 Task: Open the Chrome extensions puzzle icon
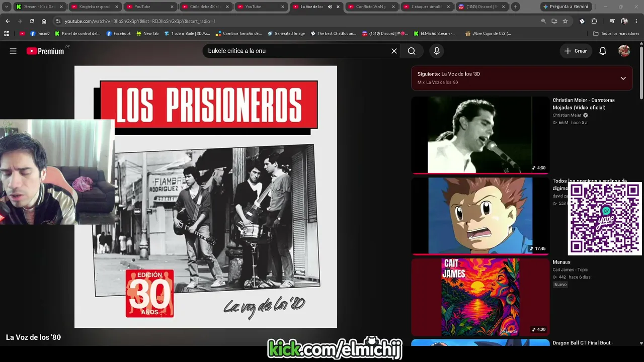click(594, 21)
